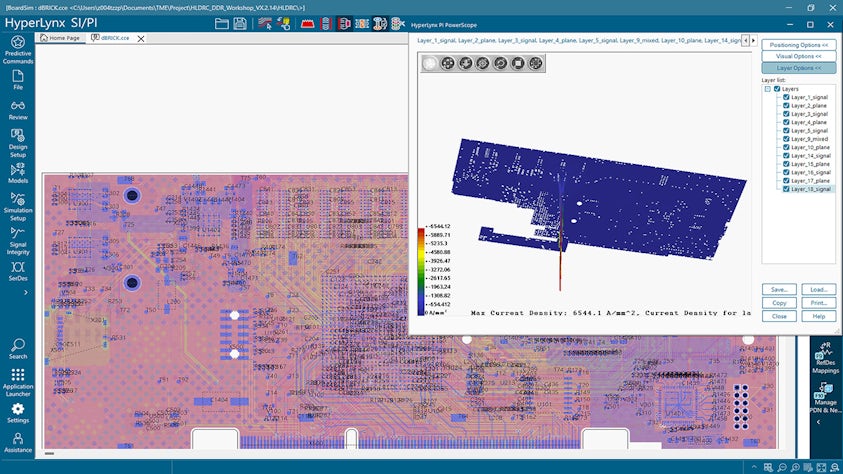
Task: Click the yellow component assign toolbar icon
Action: [x=283, y=23]
